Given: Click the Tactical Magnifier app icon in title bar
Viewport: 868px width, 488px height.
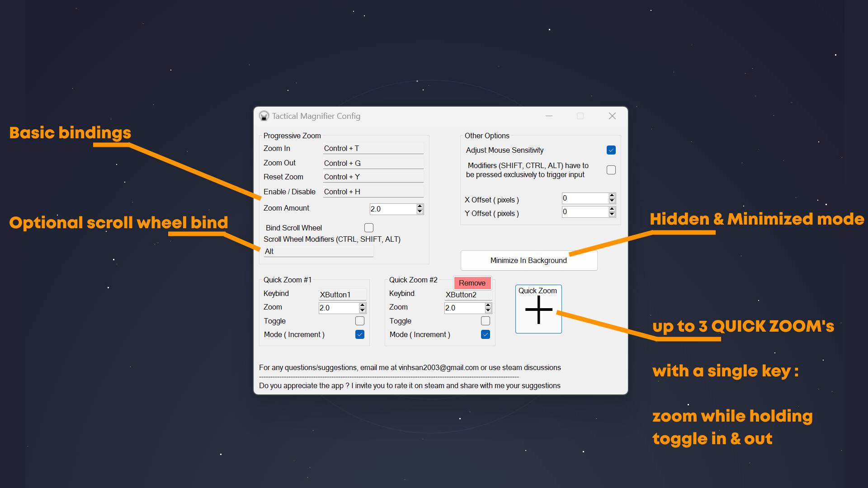Looking at the screenshot, I should coord(264,116).
